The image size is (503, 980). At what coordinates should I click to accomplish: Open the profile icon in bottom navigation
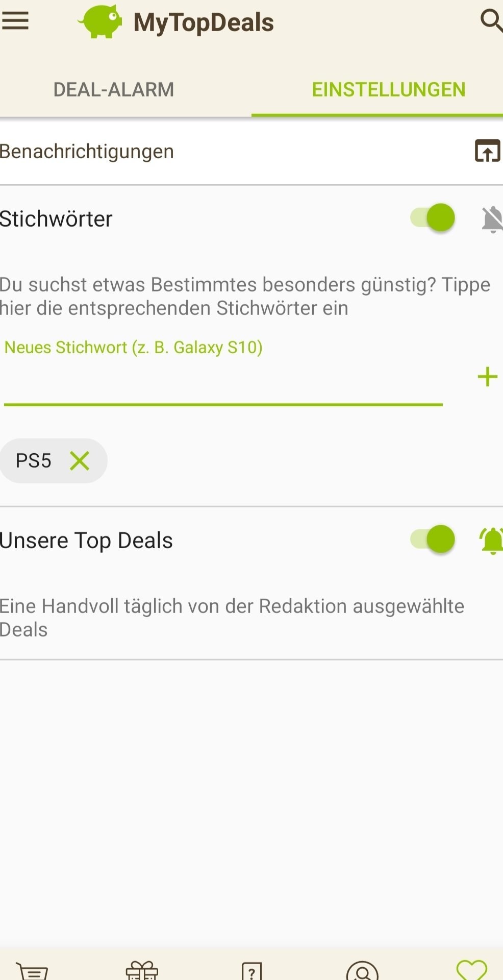362,971
